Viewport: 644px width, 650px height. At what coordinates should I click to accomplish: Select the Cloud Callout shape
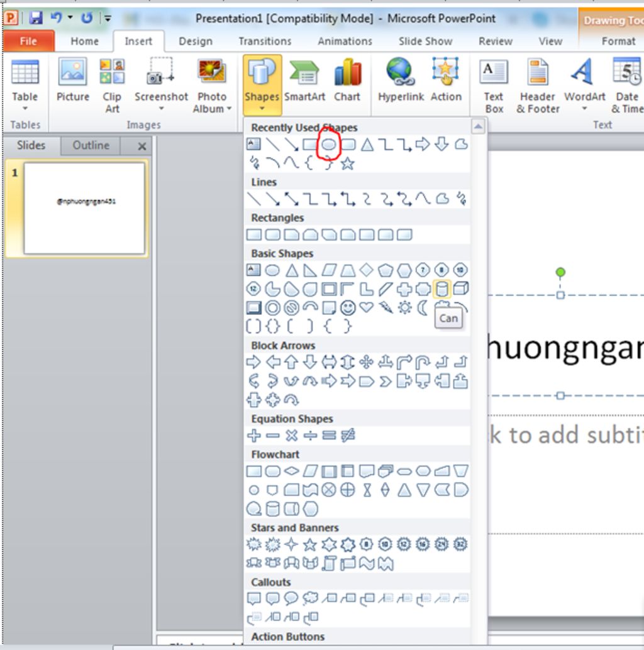click(x=310, y=598)
